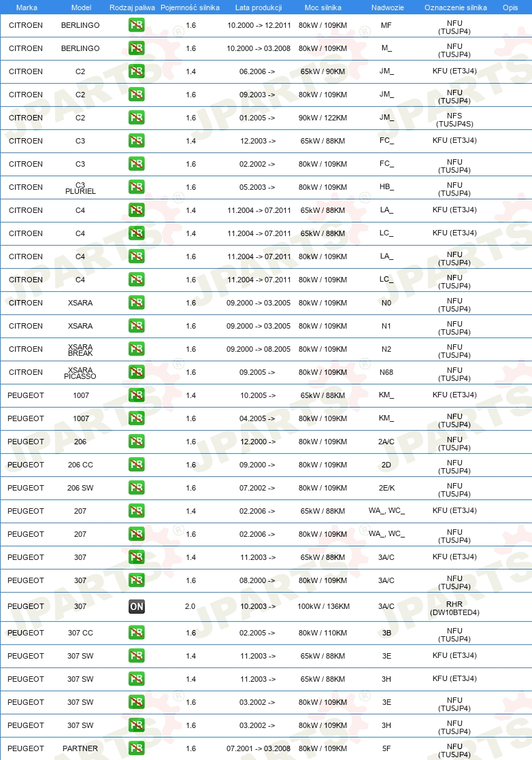Click the petrol icon in the Berlingo MF row
This screenshot has width=532, height=760.
[137, 25]
